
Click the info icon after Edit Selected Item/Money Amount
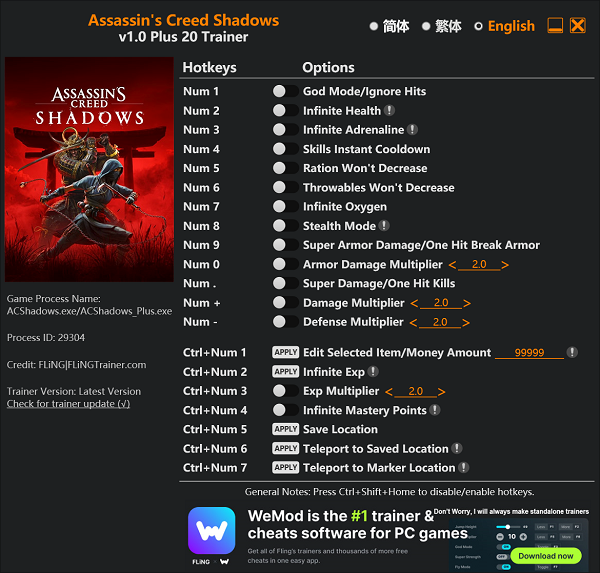pyautogui.click(x=572, y=353)
